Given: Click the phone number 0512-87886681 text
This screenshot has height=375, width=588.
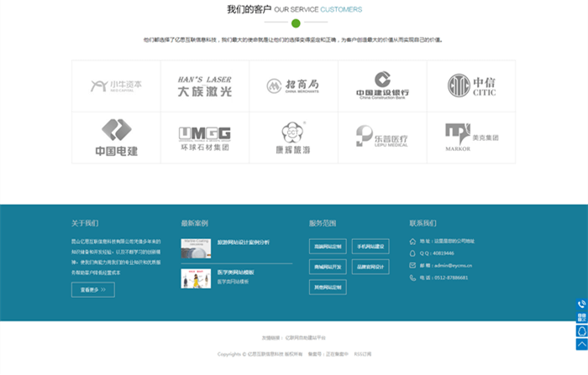Looking at the screenshot, I should pos(451,278).
